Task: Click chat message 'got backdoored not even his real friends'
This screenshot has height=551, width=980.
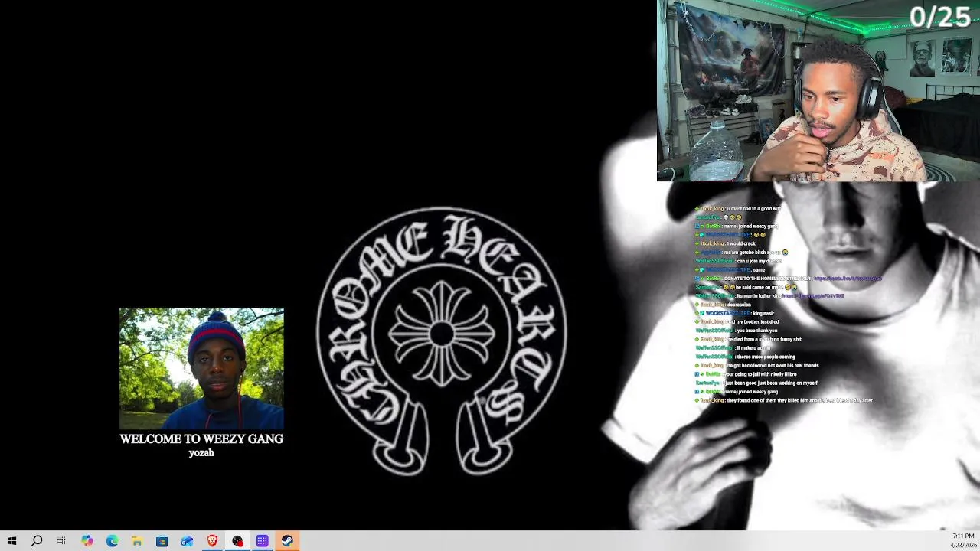Action: (x=773, y=365)
